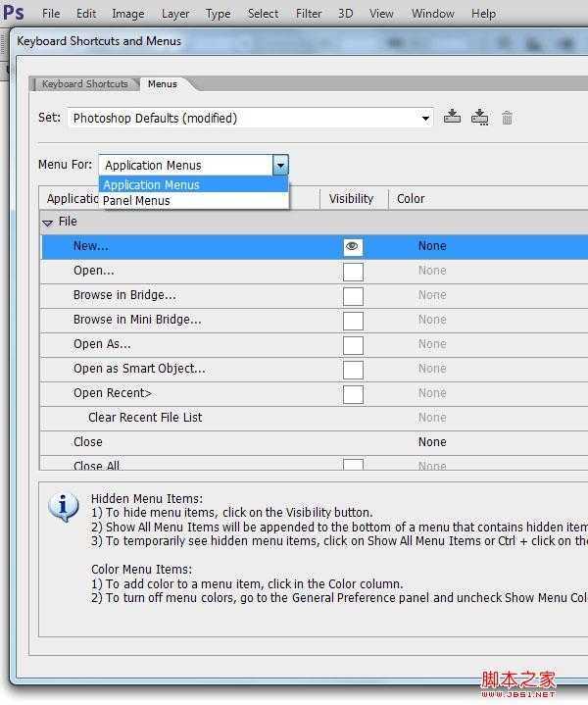Toggle visibility for Open Recent> item

coord(353,394)
